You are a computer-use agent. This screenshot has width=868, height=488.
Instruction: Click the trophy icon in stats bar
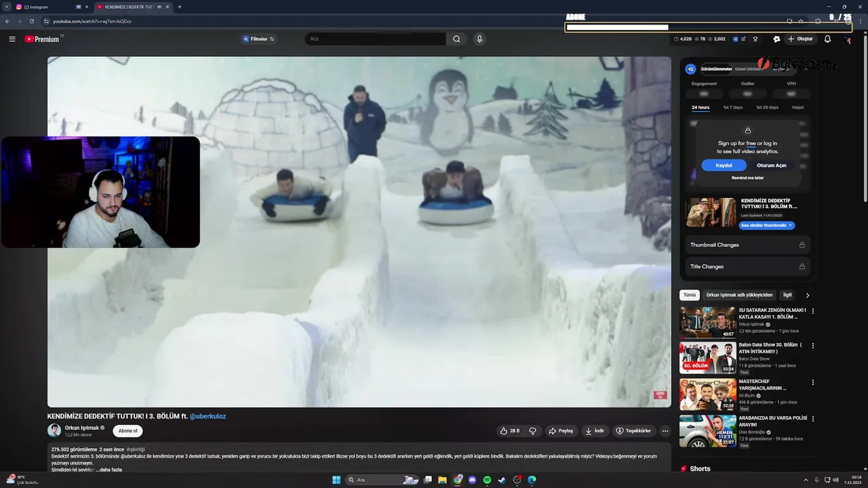pyautogui.click(x=755, y=39)
